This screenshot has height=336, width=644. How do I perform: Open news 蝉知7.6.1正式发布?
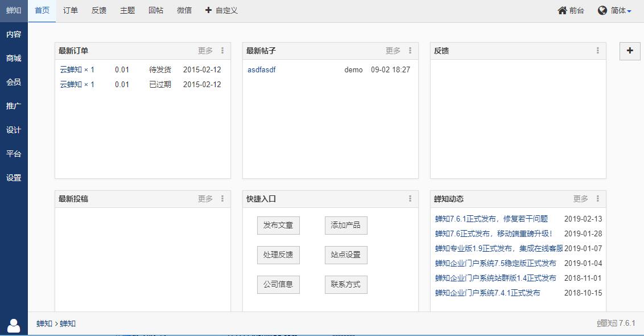pyautogui.click(x=492, y=219)
